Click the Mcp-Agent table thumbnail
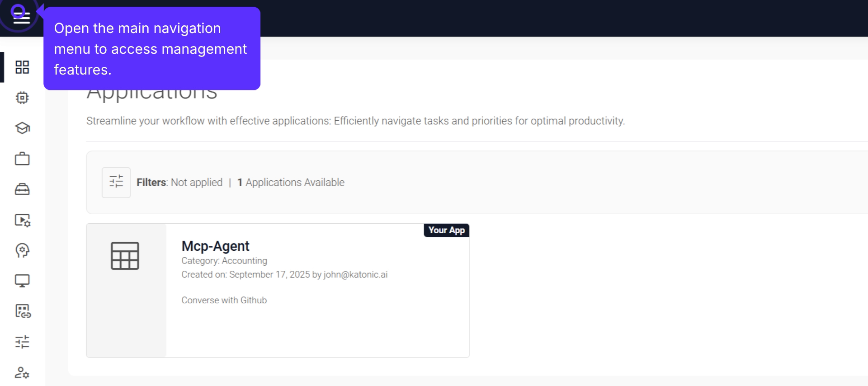Screen dimensions: 868x386 click(125, 256)
